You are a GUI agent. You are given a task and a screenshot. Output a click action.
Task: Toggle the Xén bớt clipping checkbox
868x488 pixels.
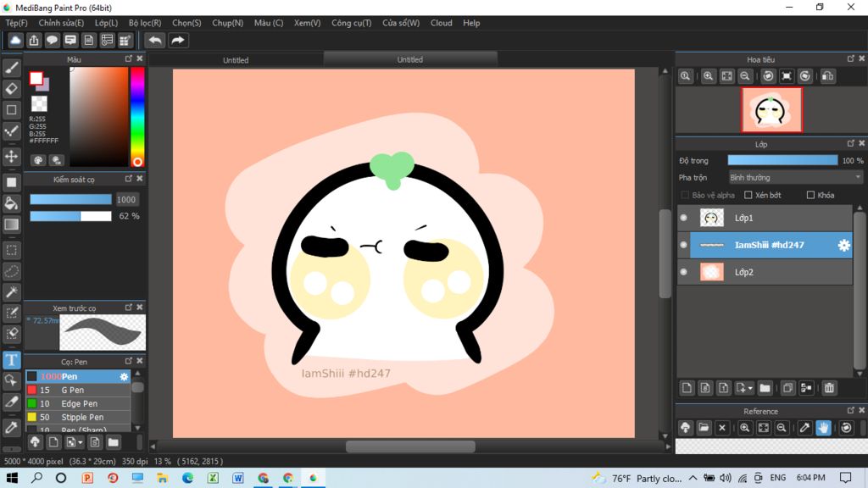pos(748,195)
